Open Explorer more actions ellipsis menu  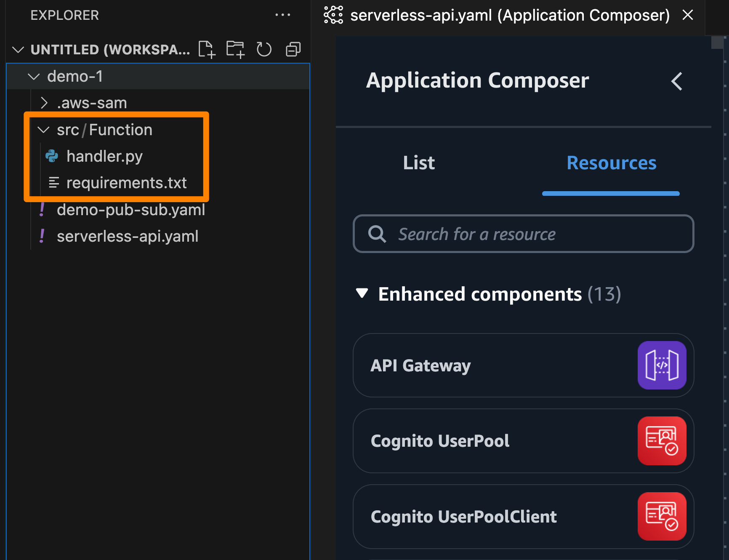coord(282,15)
